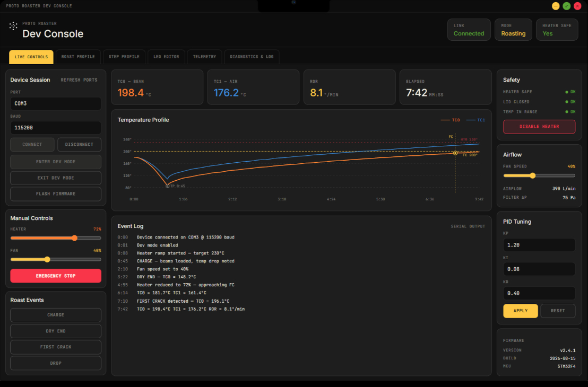Click Enter Dev Mode button
Viewport: 588px width, 387px height.
click(x=56, y=162)
